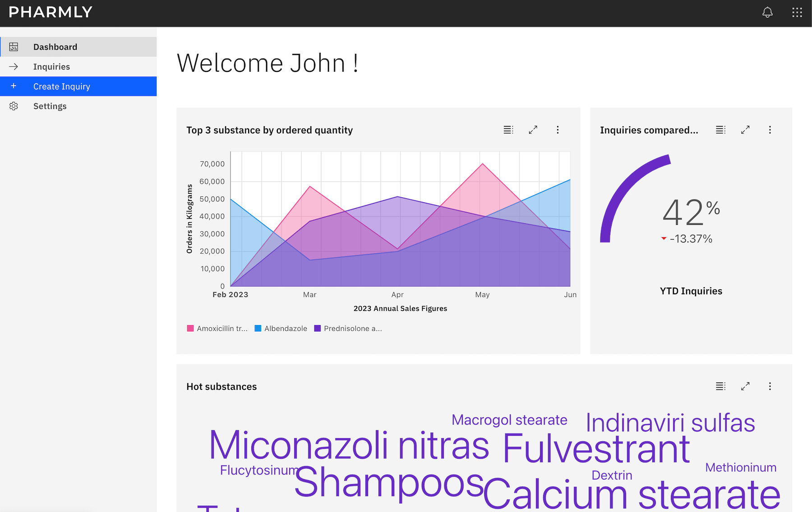Go to Inquiries in the sidebar
The height and width of the screenshot is (512, 812).
(x=51, y=67)
